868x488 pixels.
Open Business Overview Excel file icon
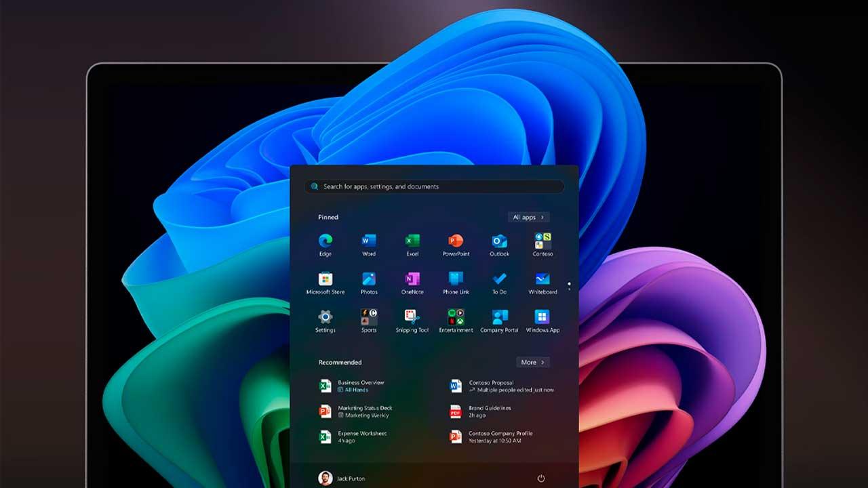[325, 386]
